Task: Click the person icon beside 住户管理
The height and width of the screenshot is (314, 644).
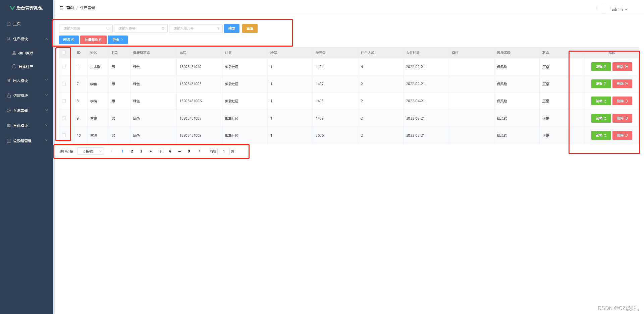Action: pyautogui.click(x=14, y=53)
